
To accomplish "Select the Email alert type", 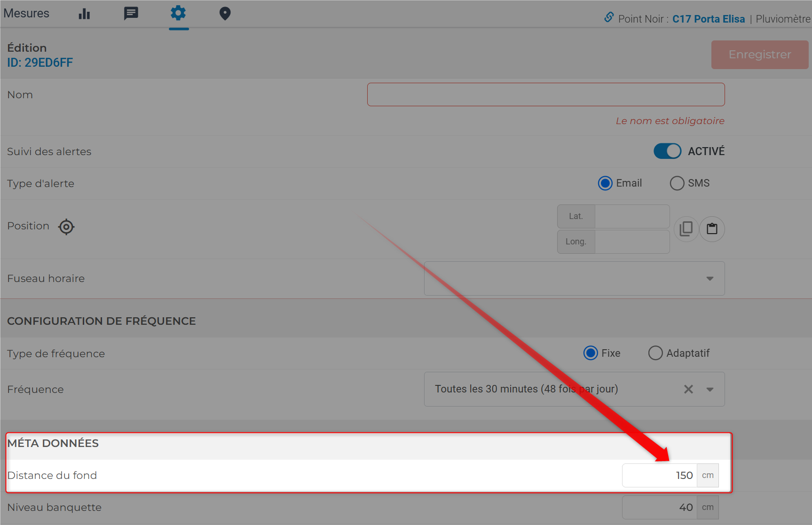I will (605, 183).
